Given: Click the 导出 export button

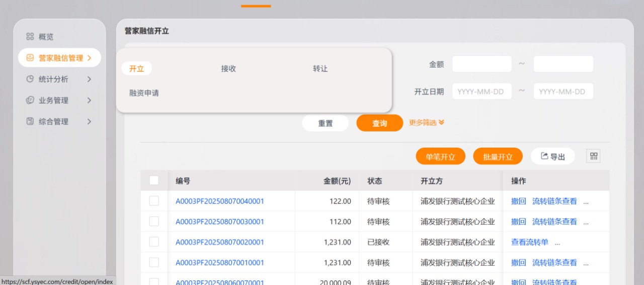Looking at the screenshot, I should click(552, 157).
